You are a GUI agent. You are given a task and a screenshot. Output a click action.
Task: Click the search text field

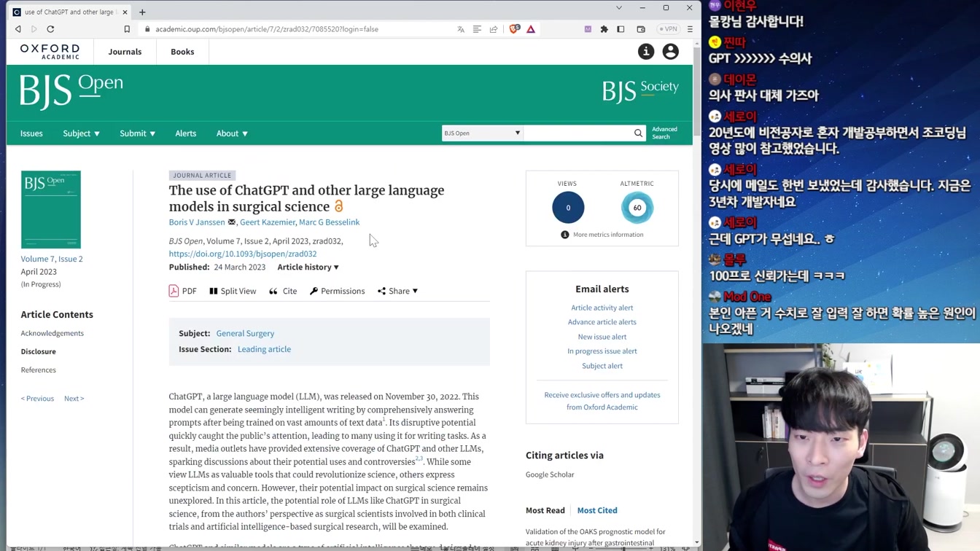[577, 133]
